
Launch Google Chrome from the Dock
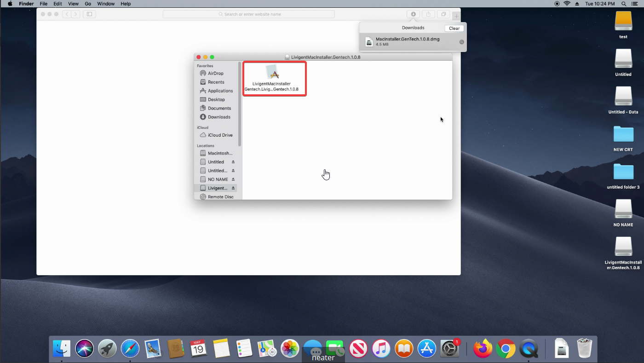pos(506,349)
